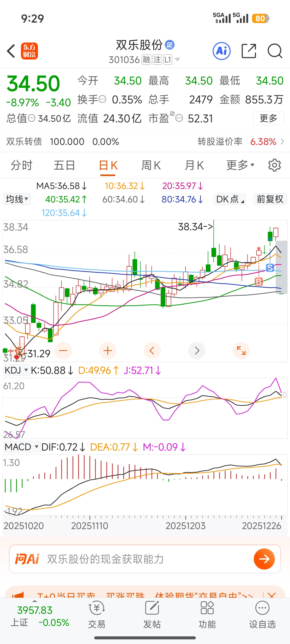This screenshot has height=644, width=290.
Task: Tap the 38.34 high price label
Action: click(x=195, y=227)
